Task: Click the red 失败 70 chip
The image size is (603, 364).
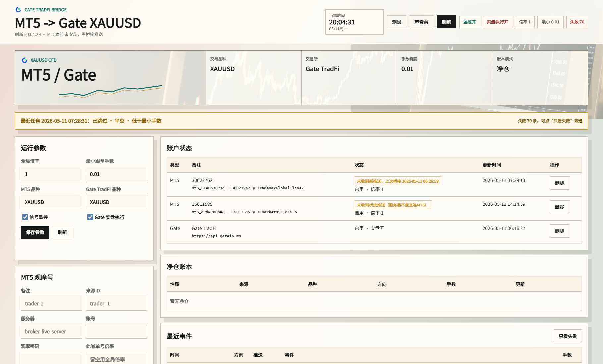Action: [577, 22]
